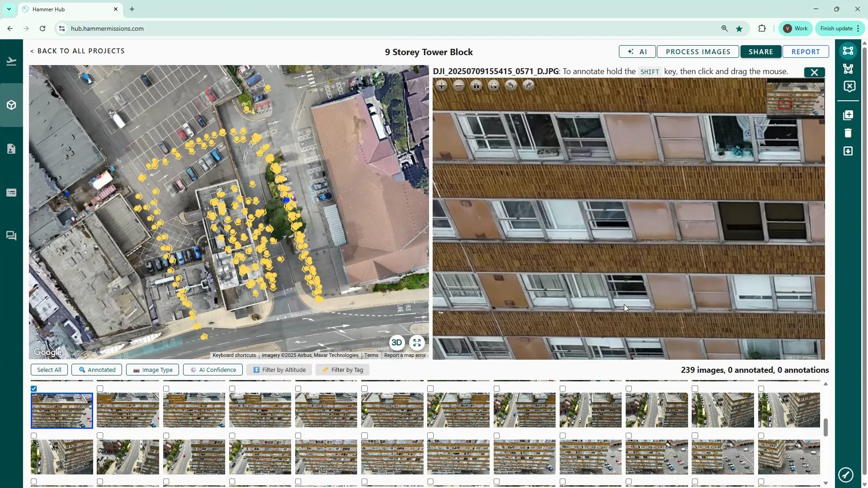
Task: Switch map to 3D view
Action: [396, 343]
